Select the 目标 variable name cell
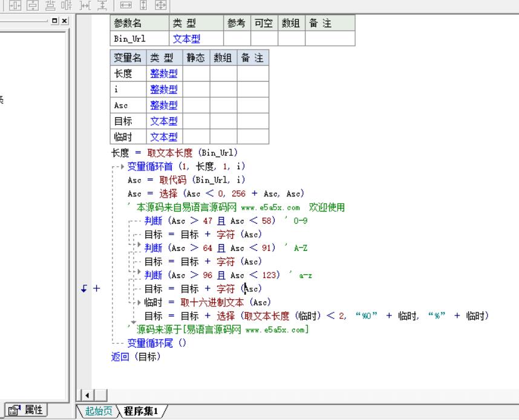Image resolution: width=519 pixels, height=420 pixels. click(128, 121)
